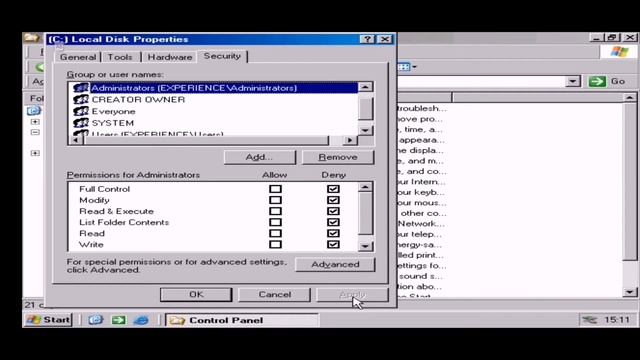Untick Deny for List Folder Contents

pos(333,222)
